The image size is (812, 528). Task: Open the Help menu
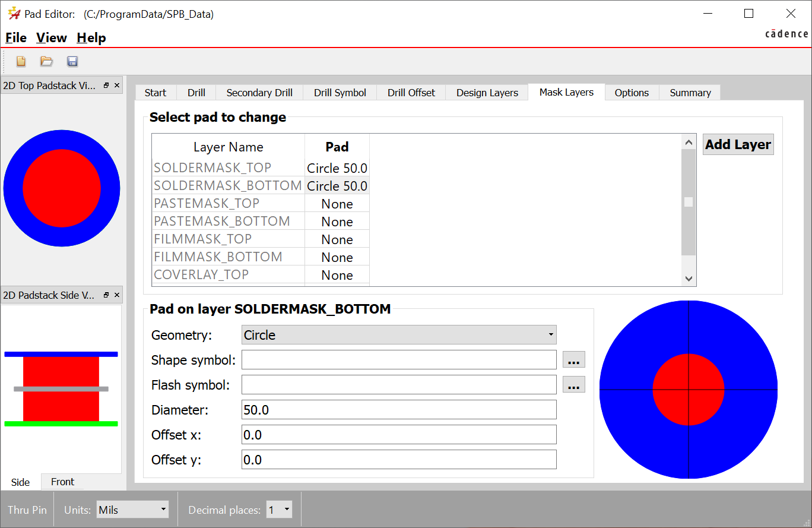(x=91, y=37)
